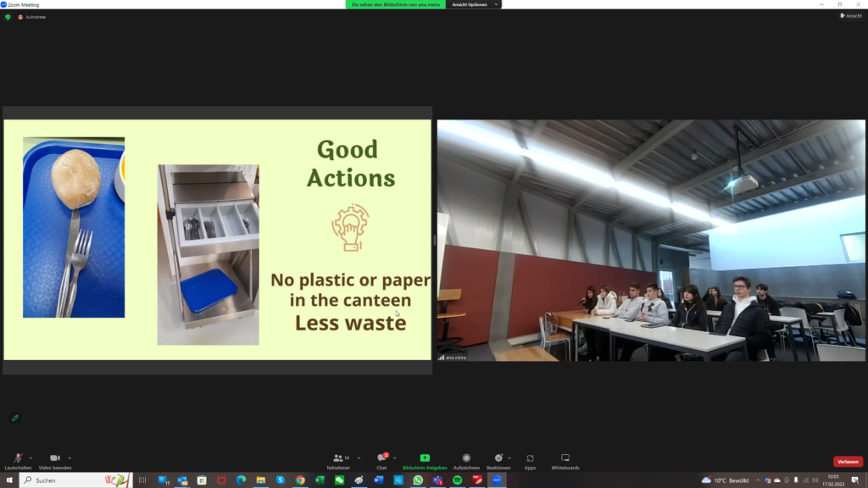Click the green encryption shield icon

click(8, 17)
